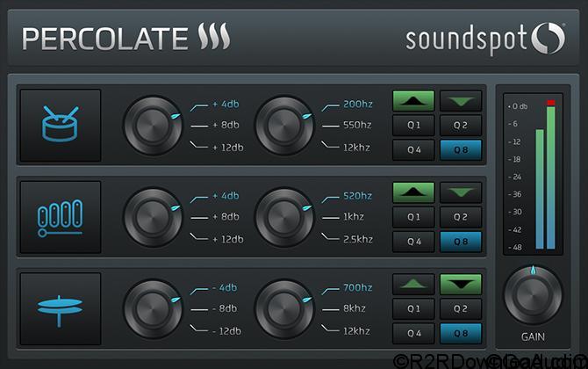Set Q 8 on drum band

click(x=461, y=149)
